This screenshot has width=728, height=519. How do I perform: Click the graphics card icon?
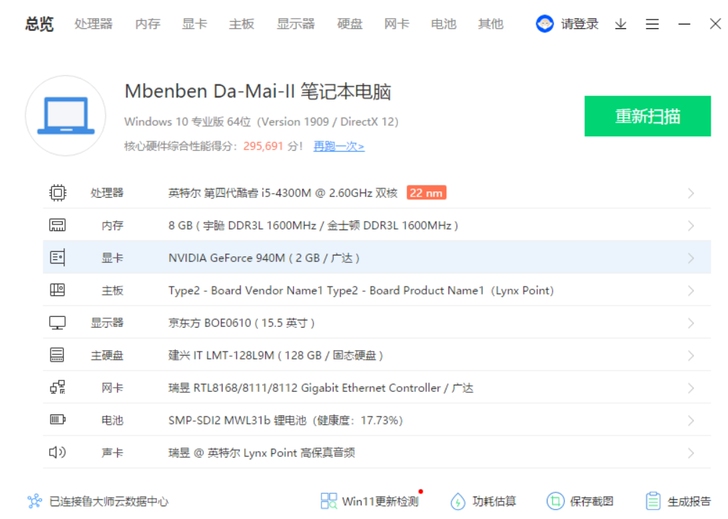[x=58, y=258]
